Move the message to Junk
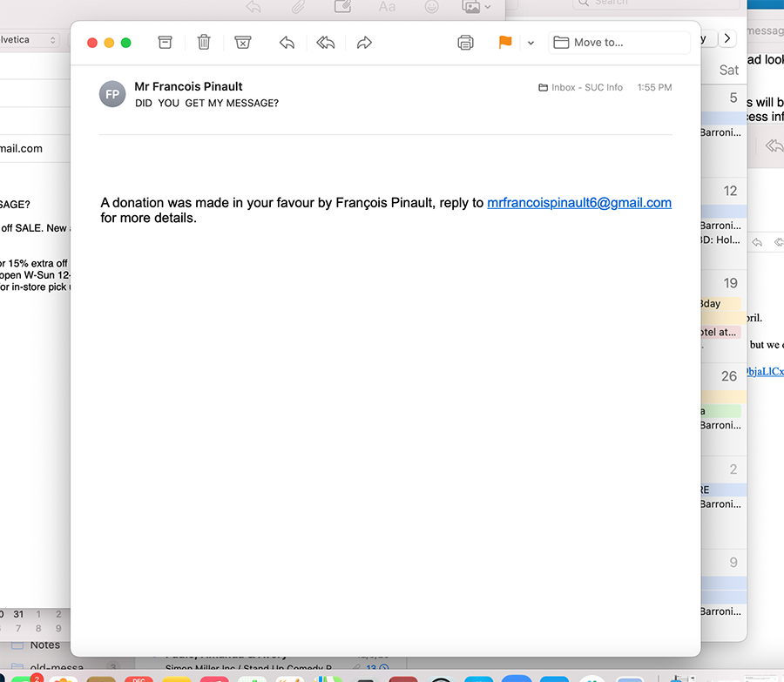This screenshot has height=682, width=784. click(x=243, y=43)
